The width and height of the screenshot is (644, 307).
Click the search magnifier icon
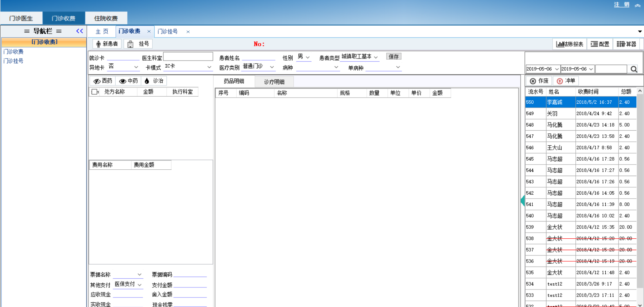click(x=634, y=69)
